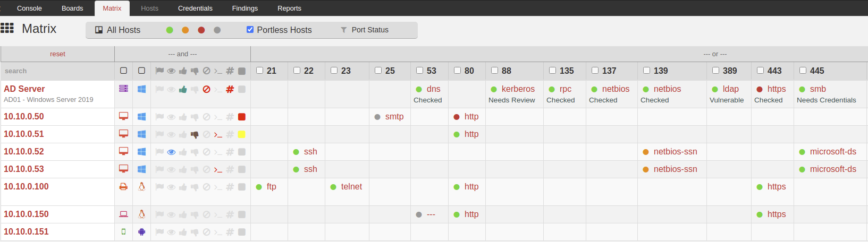Click the phone icon for 10.10.0.151
The width and height of the screenshot is (868, 242).
point(123,231)
